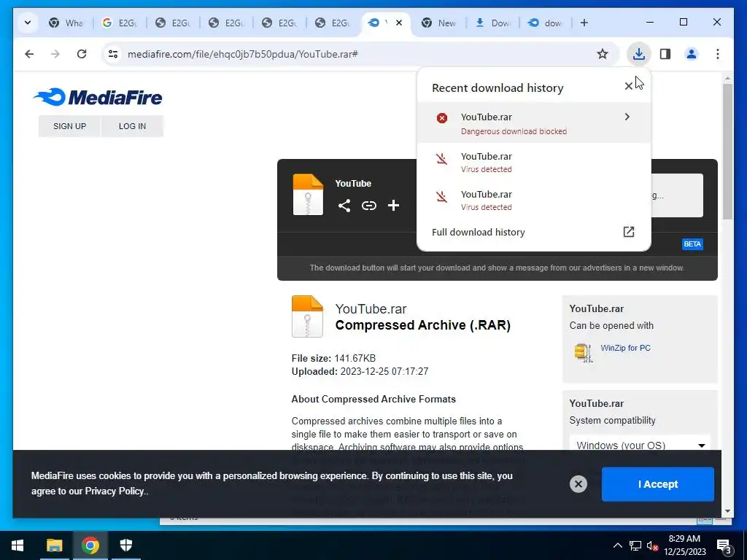Open the tab search dropdown arrow

click(x=28, y=23)
